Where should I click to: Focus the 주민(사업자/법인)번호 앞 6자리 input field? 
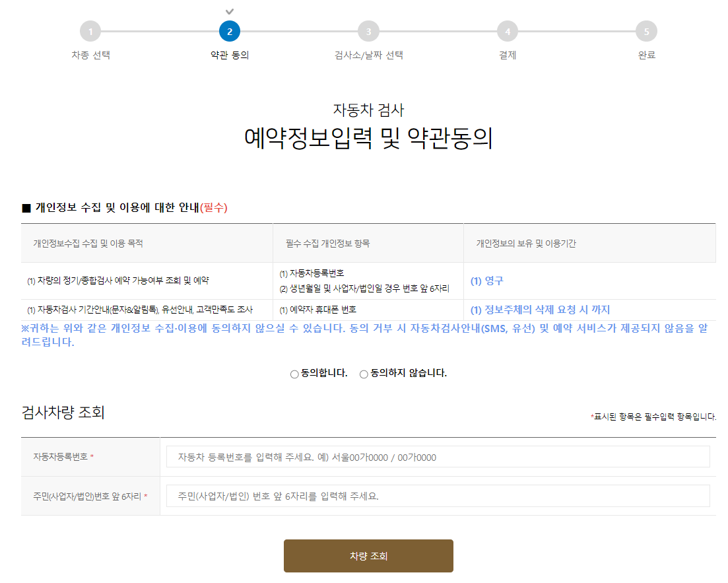tap(438, 496)
